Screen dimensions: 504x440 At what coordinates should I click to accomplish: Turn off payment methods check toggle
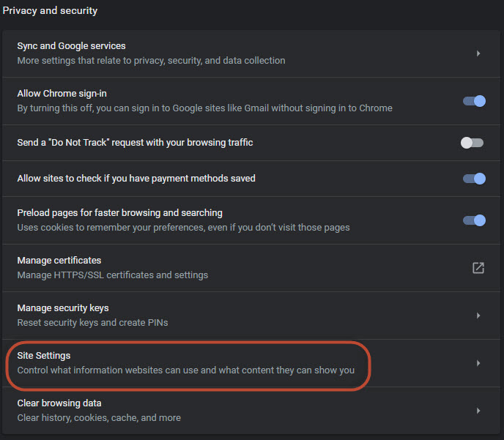tap(474, 179)
